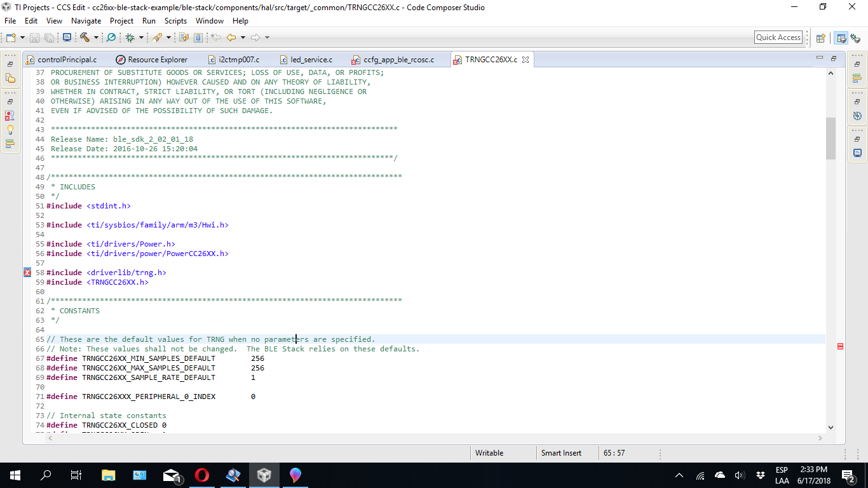868x488 pixels.
Task: Open the Search flashlight dropdown arrow
Action: click(x=168, y=37)
